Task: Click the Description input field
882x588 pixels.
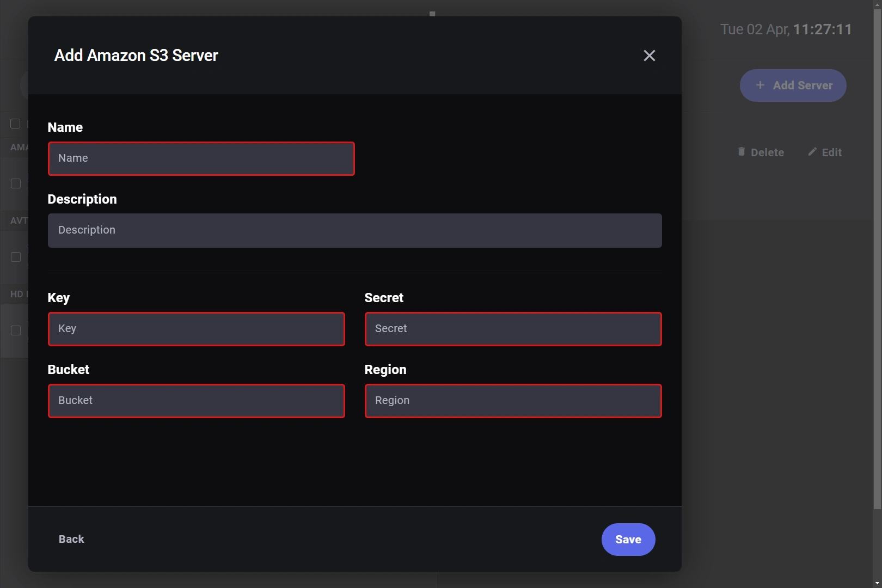Action: pyautogui.click(x=355, y=230)
